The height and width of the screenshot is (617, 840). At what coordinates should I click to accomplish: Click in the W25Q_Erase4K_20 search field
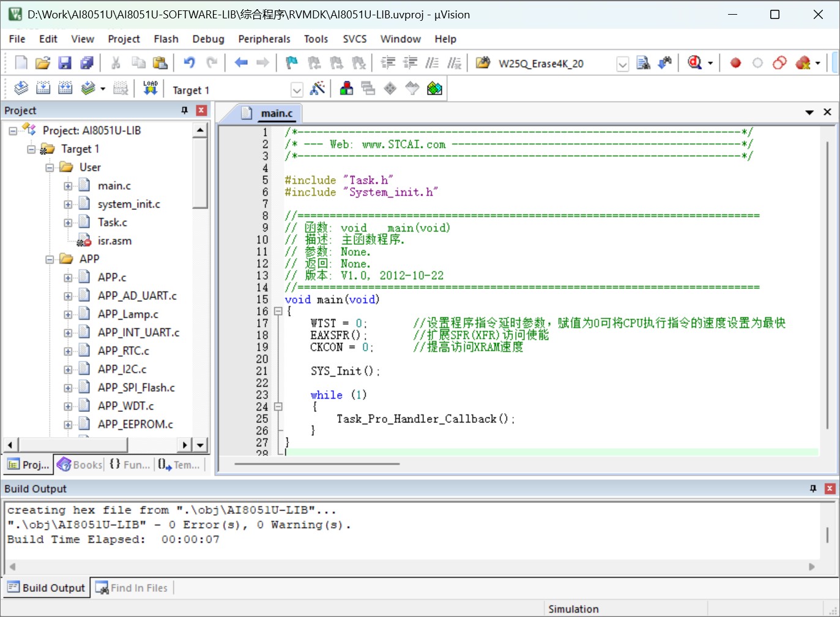554,64
